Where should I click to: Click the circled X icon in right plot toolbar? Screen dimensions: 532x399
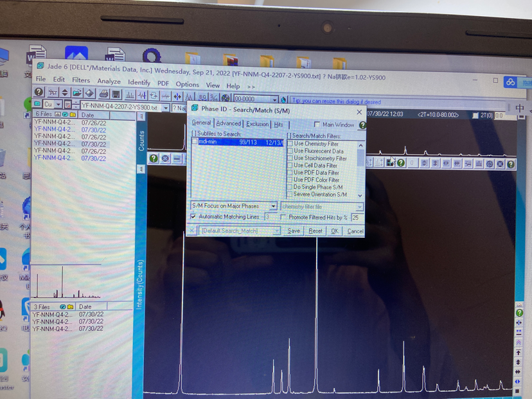pos(500,164)
